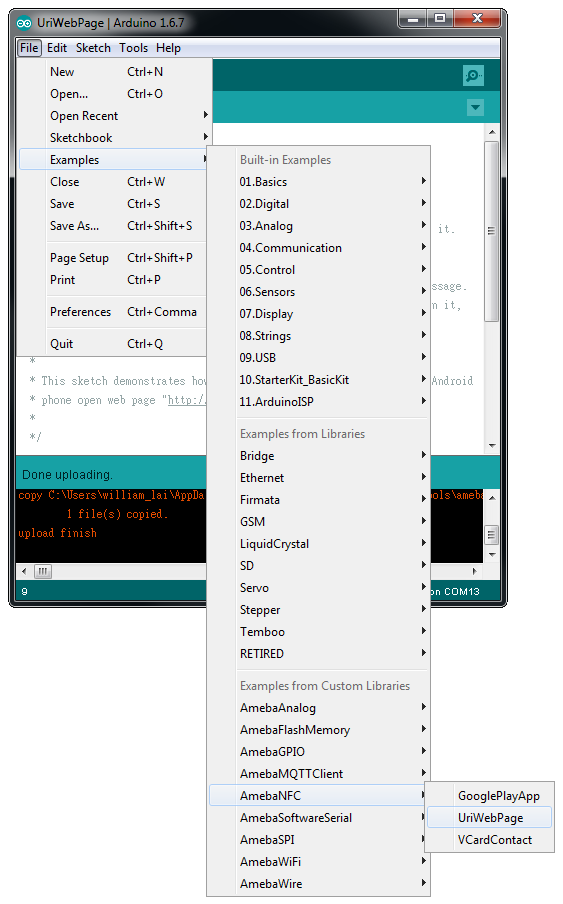Open the Ethernet library examples

click(319, 478)
